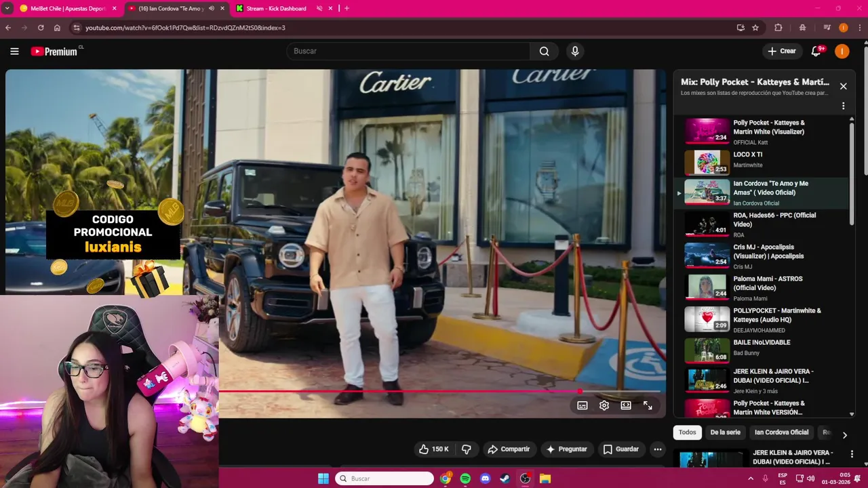The width and height of the screenshot is (868, 488).
Task: Unmute the Kick Dashboard tab
Action: (x=319, y=8)
